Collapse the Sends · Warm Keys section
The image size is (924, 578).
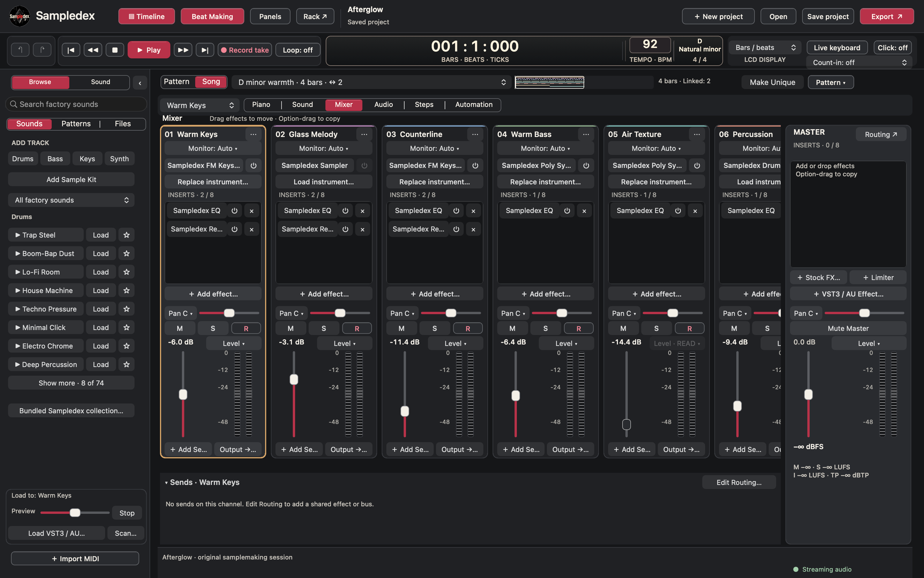167,482
